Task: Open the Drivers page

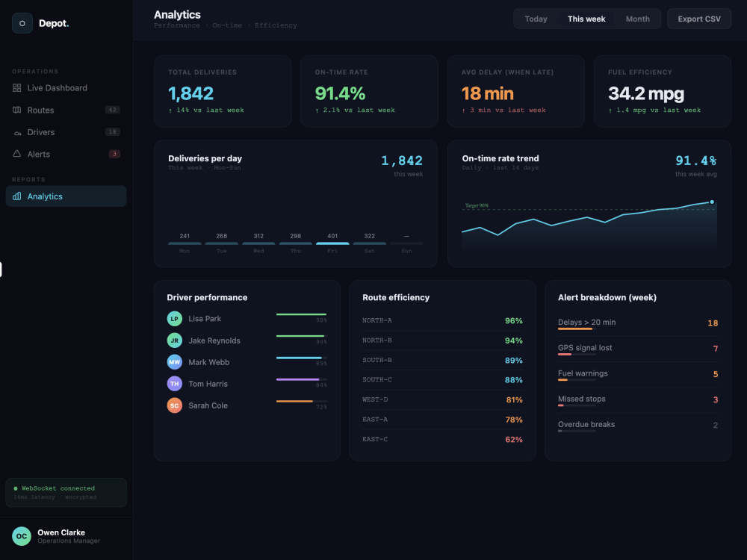Action: (x=66, y=132)
